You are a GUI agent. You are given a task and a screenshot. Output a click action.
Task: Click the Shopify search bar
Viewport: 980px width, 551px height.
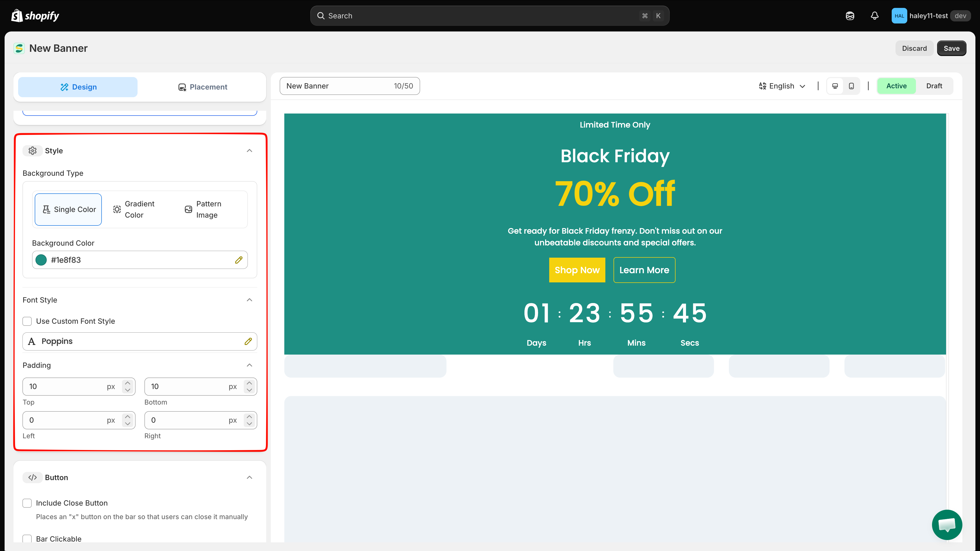[490, 16]
